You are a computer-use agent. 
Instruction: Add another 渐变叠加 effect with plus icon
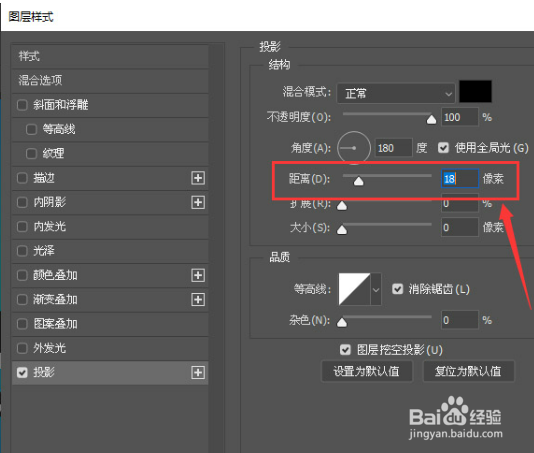(x=198, y=300)
